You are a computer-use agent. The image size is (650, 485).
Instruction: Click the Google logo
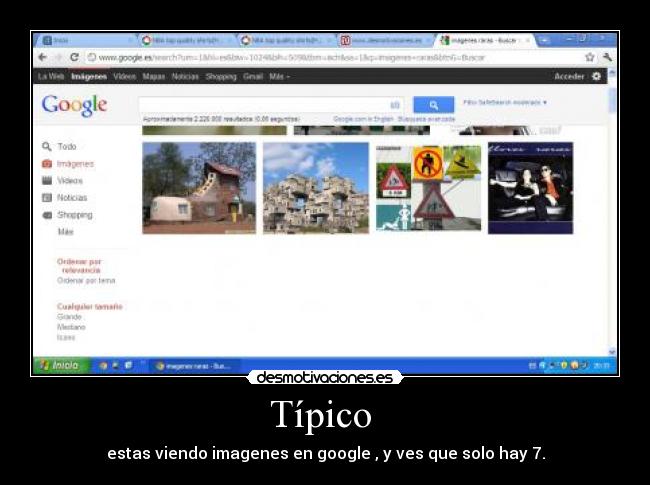[x=74, y=105]
